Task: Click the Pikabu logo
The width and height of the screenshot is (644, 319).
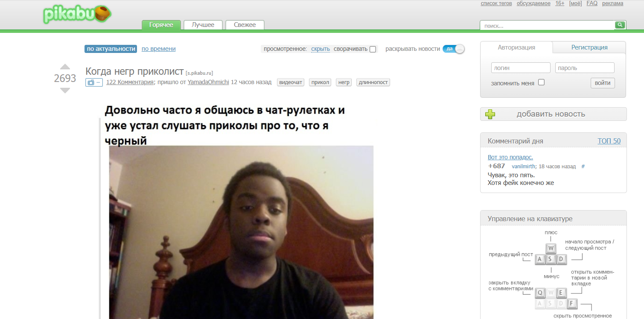Action: [x=77, y=15]
